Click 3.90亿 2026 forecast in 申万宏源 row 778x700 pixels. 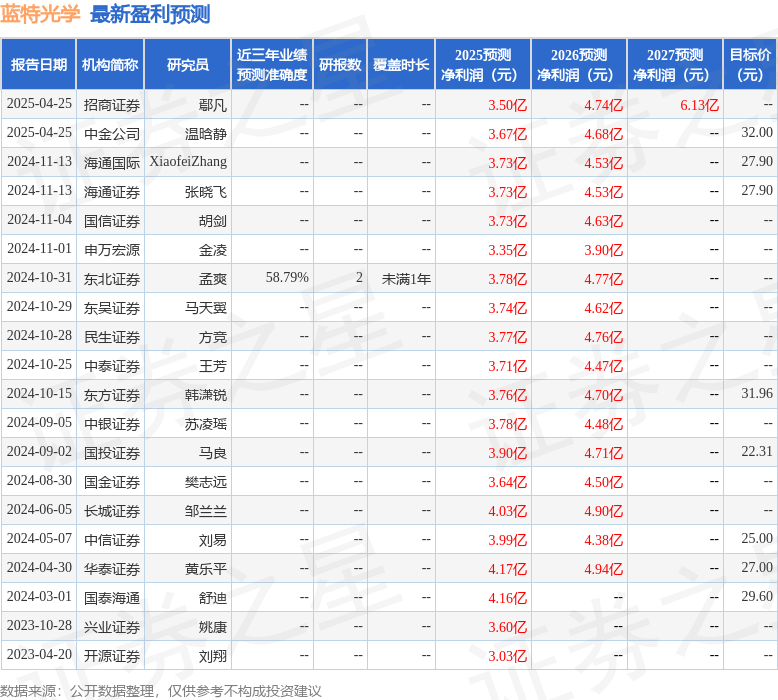click(603, 250)
